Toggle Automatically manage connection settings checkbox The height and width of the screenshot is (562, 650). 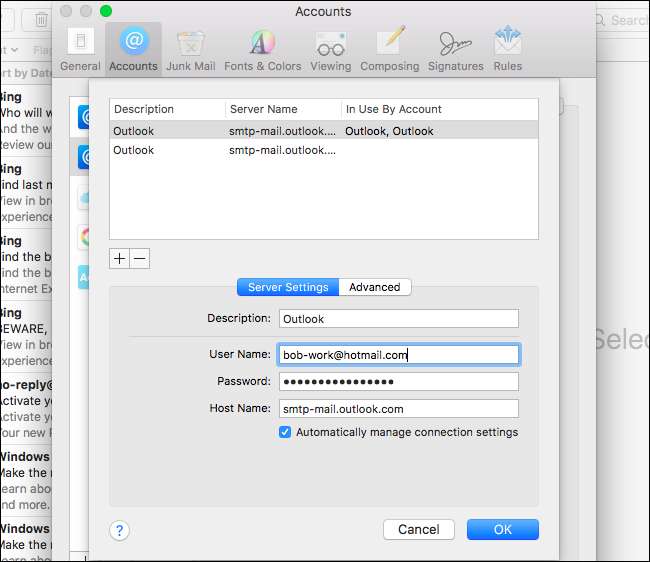click(x=285, y=432)
